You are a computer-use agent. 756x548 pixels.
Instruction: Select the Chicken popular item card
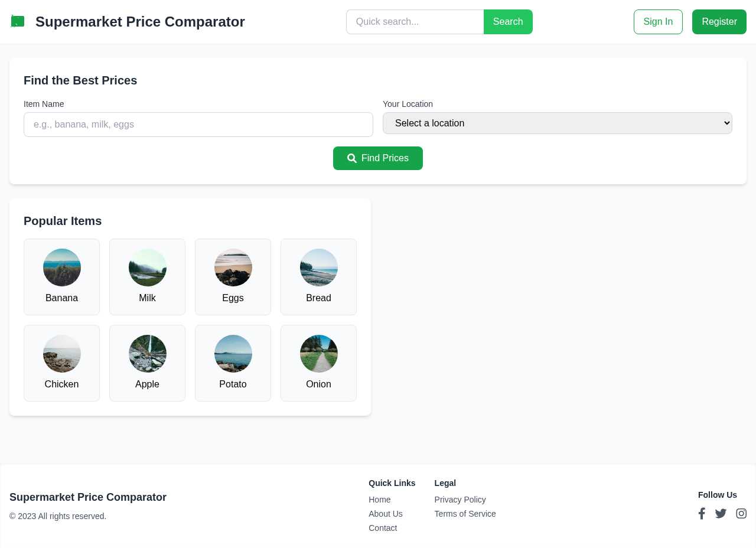click(61, 363)
